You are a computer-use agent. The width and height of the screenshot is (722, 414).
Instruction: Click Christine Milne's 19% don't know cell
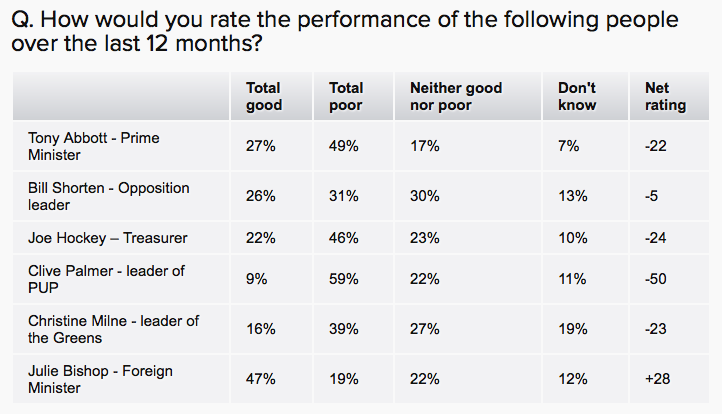[572, 328]
